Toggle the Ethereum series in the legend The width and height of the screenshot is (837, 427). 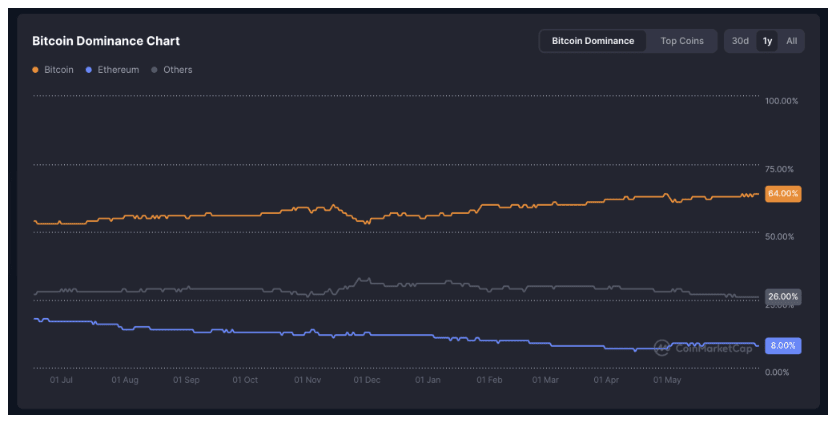click(x=118, y=70)
